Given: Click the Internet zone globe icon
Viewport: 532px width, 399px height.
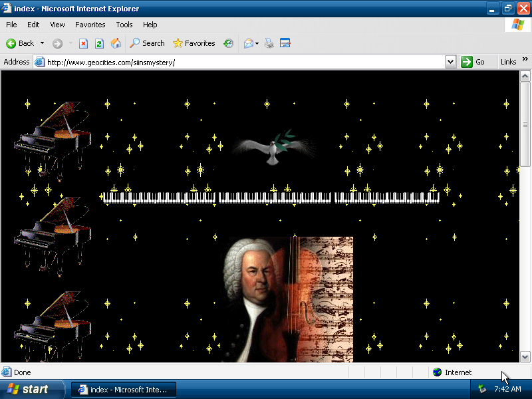Looking at the screenshot, I should 438,372.
